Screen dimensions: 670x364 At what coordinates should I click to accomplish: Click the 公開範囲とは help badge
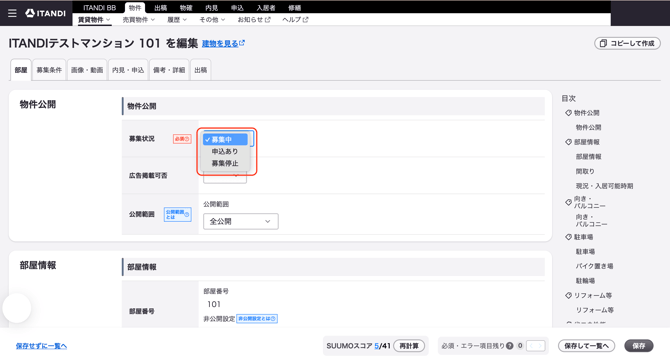click(177, 214)
